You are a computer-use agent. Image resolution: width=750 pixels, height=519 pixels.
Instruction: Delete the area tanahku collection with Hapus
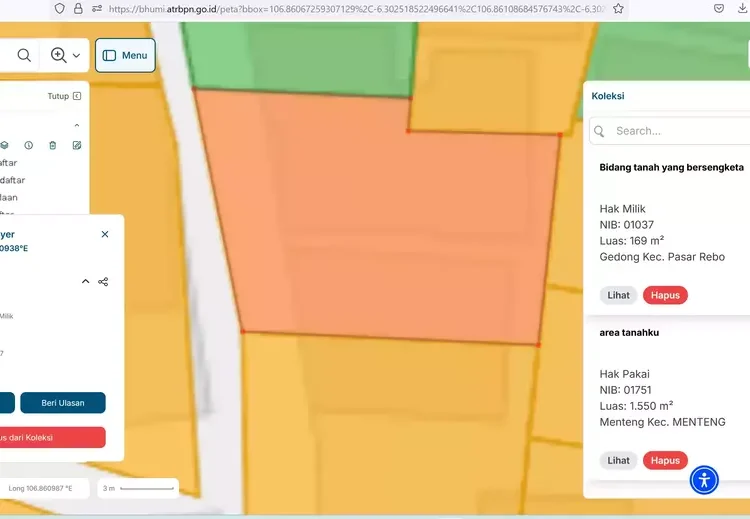665,461
